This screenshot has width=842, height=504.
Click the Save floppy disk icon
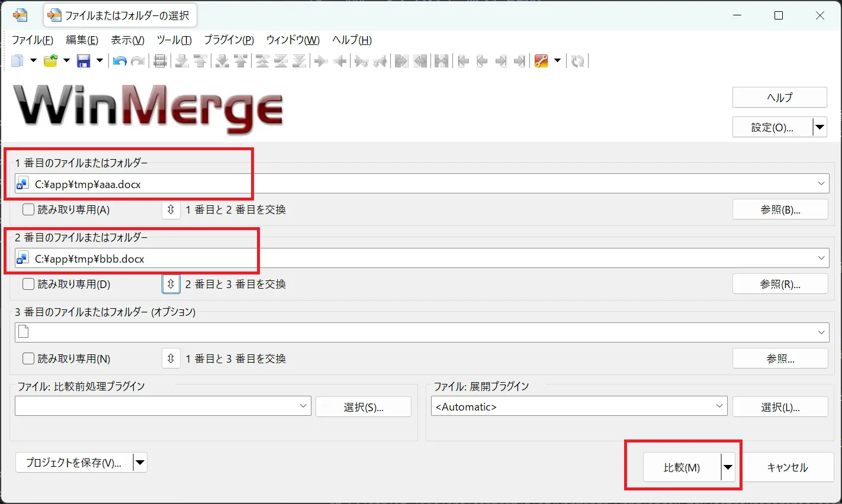(83, 61)
